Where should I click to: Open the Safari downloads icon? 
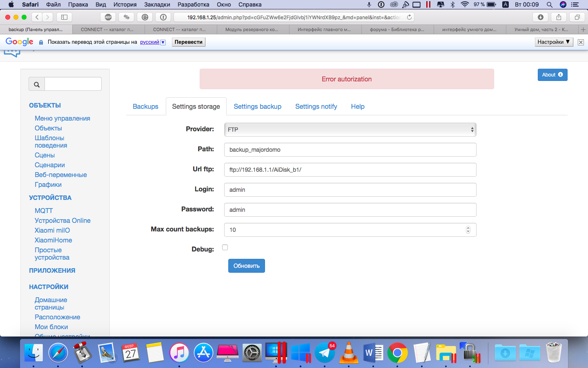(x=540, y=17)
